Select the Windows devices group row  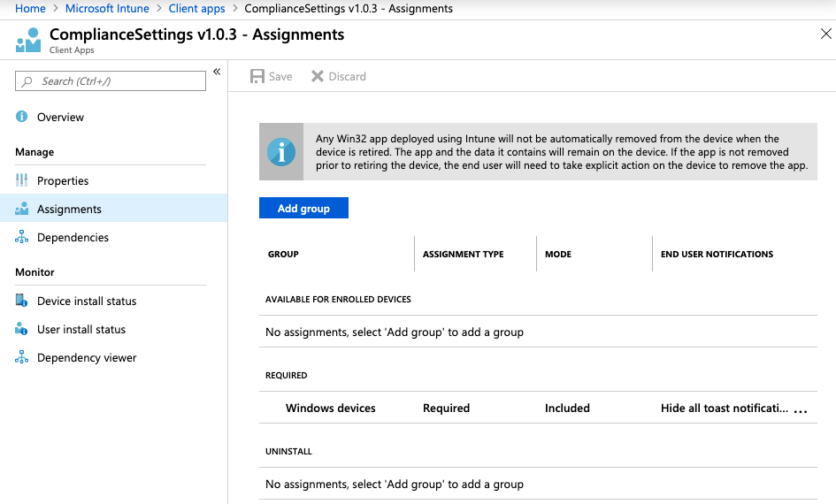click(538, 409)
